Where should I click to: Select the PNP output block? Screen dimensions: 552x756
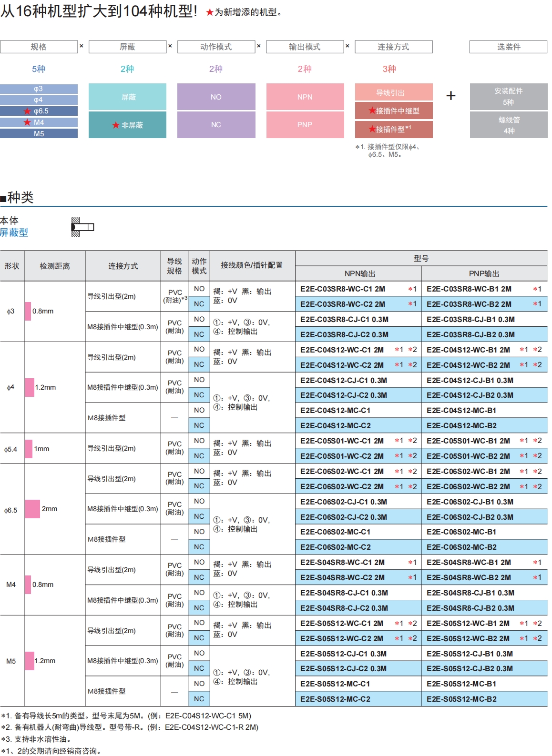[305, 125]
